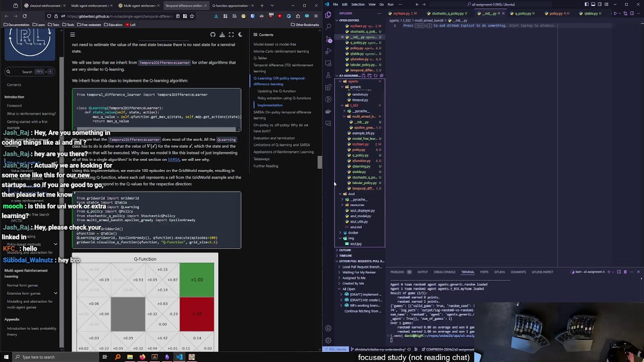Screen dimensions: 644x362
Task: Open Run and Debug view in VS Code
Action: (329, 51)
